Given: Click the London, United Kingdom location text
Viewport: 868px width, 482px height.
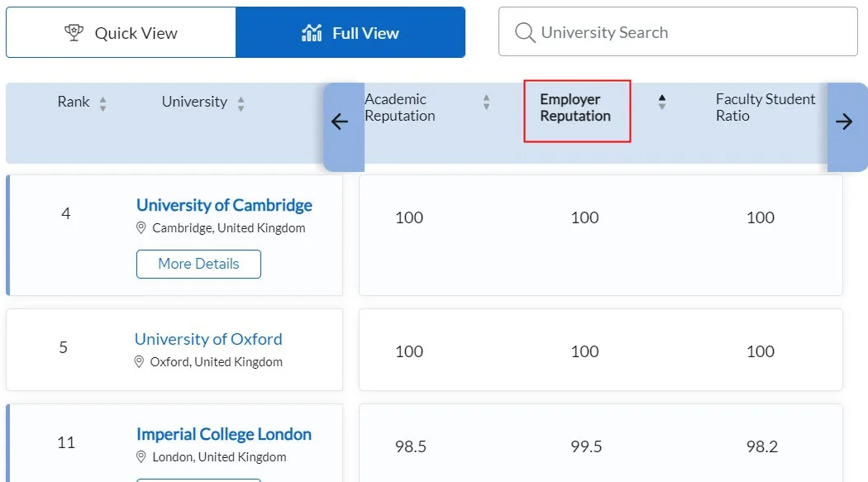Looking at the screenshot, I should click(219, 457).
